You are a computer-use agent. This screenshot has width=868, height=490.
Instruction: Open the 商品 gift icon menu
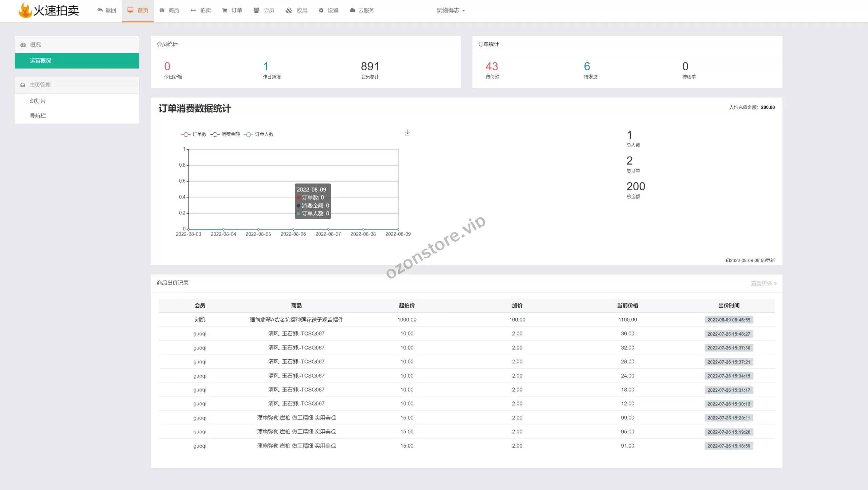pyautogui.click(x=162, y=10)
